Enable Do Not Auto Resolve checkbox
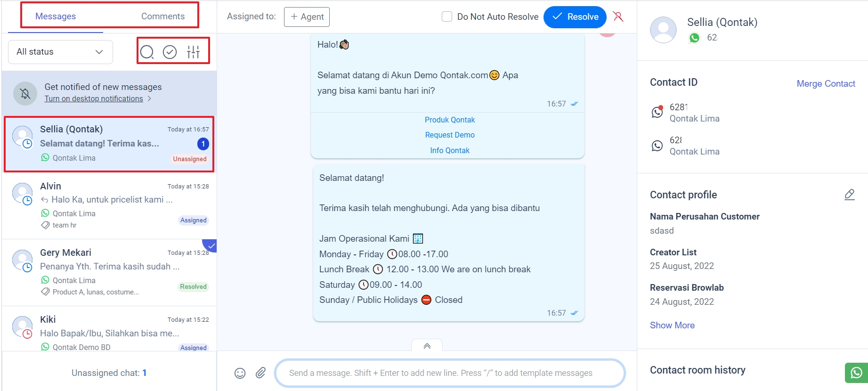The width and height of the screenshot is (868, 391). coord(447,16)
